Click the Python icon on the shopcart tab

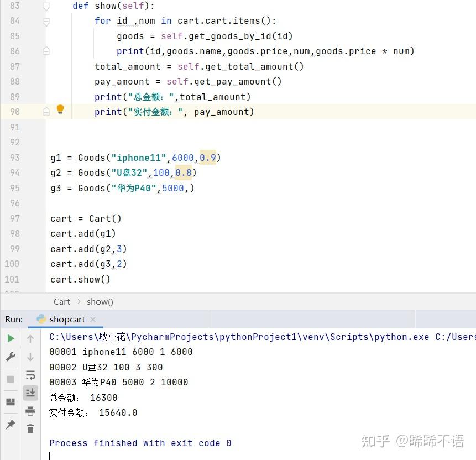coord(41,319)
